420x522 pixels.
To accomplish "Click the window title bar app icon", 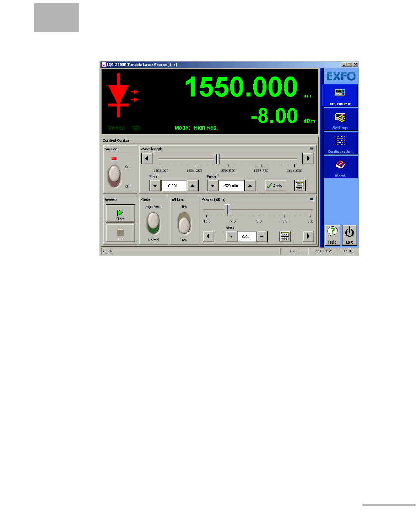I will [103, 65].
